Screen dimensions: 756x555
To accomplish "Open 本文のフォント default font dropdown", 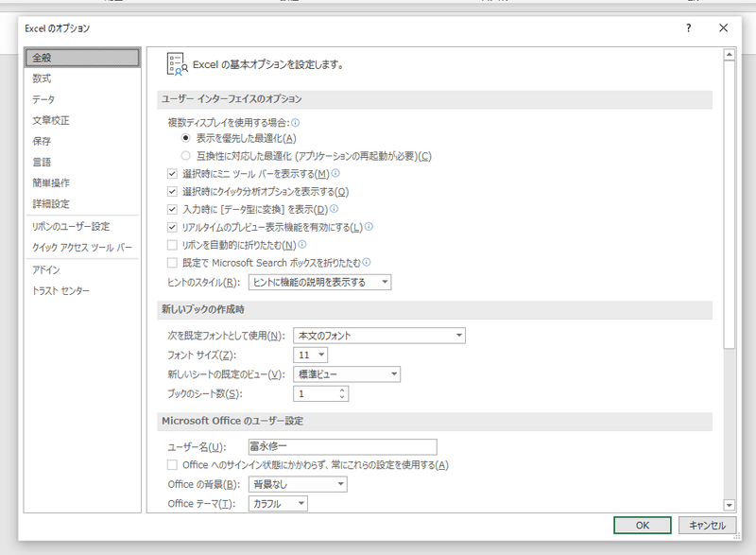I will tap(379, 336).
